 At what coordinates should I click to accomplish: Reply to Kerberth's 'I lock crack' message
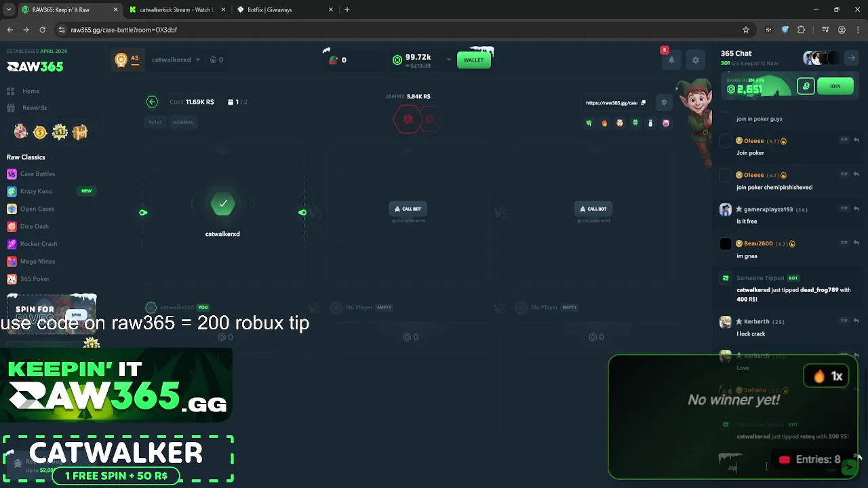pos(856,321)
